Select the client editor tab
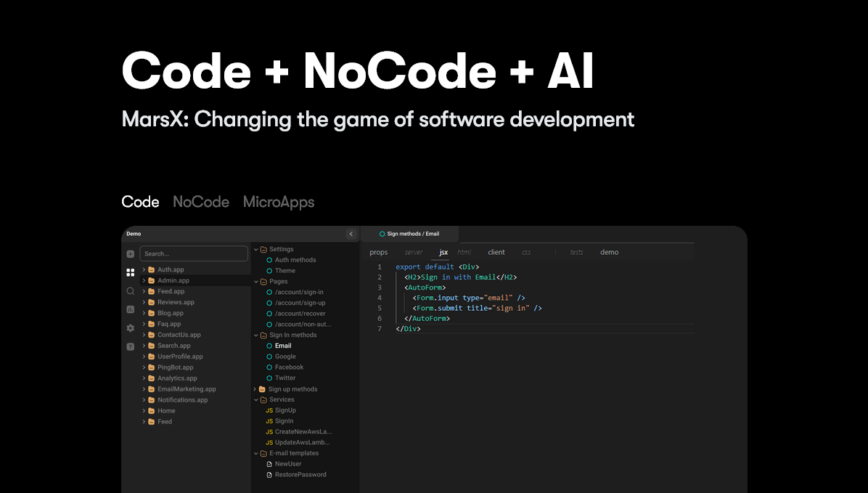Image resolution: width=868 pixels, height=493 pixels. 496,253
